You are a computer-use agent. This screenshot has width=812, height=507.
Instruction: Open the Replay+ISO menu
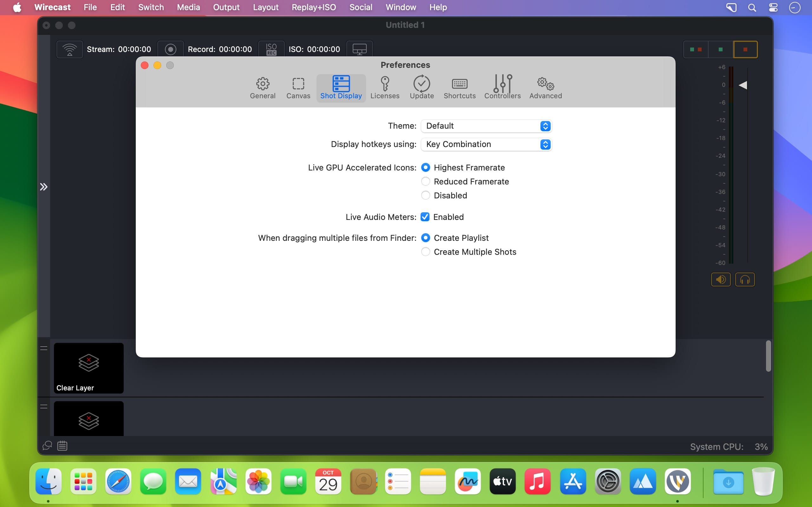313,7
